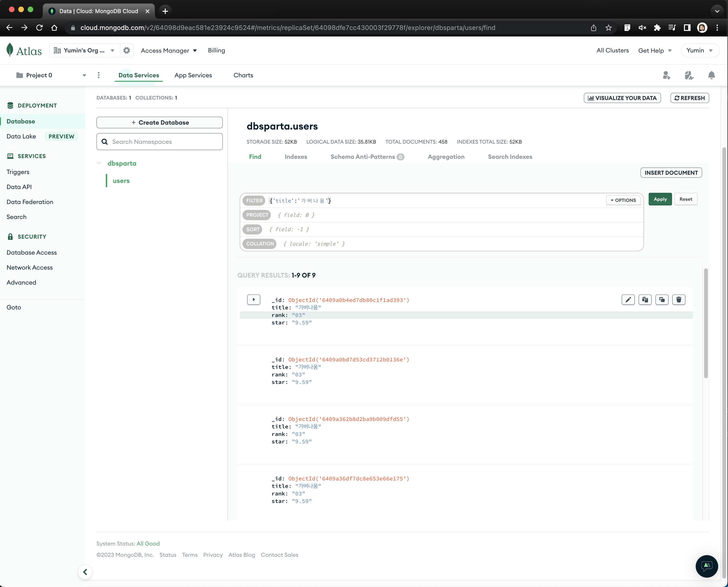
Task: Click the invite user icon
Action: 666,75
